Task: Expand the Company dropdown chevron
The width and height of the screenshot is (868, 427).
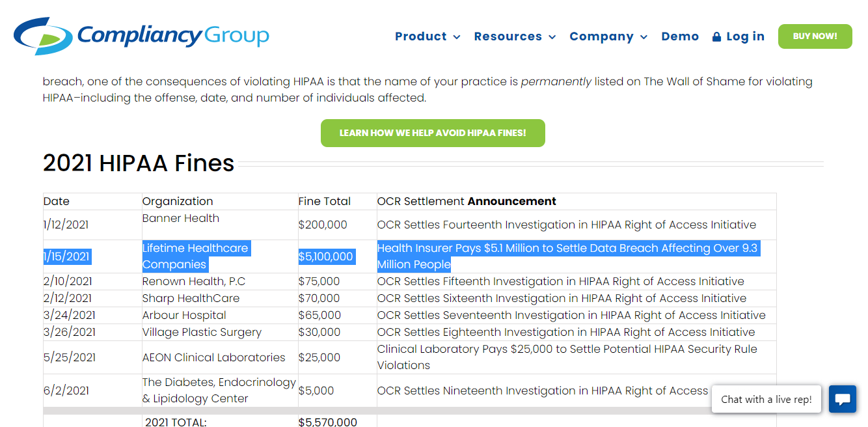Action: [644, 37]
